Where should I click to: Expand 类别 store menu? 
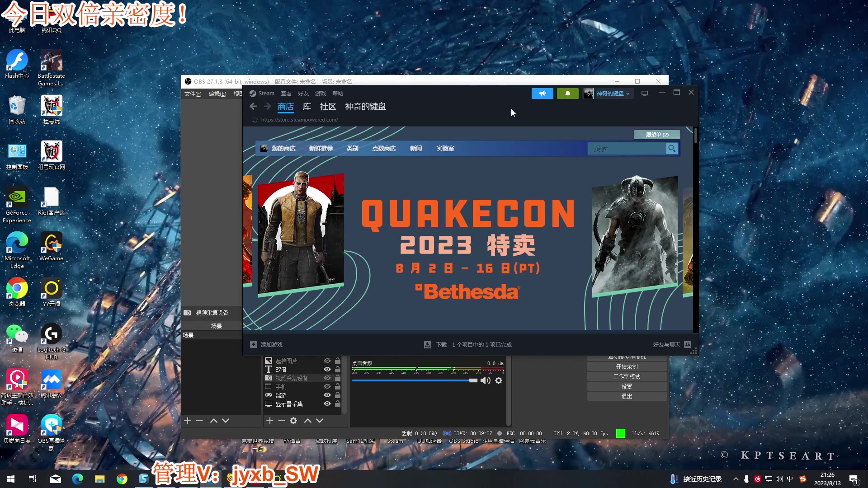pos(353,148)
